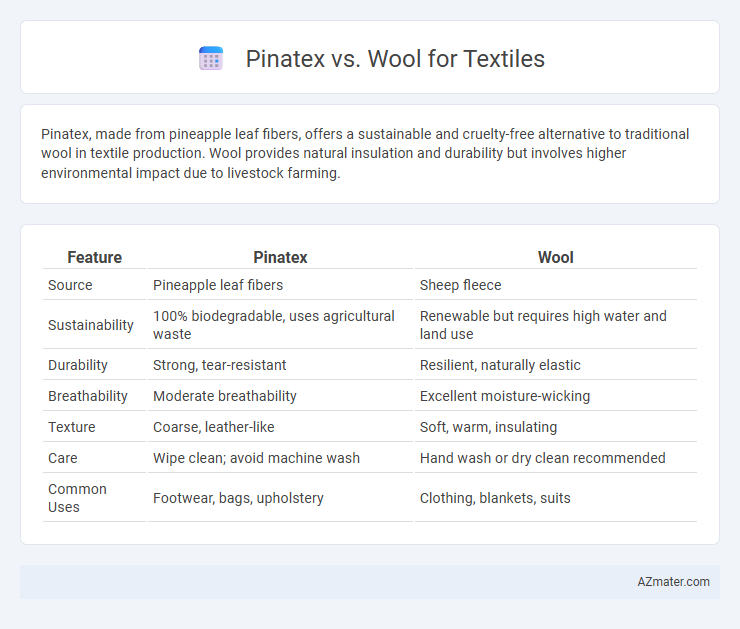Select the 'Wool' column header

tap(555, 257)
